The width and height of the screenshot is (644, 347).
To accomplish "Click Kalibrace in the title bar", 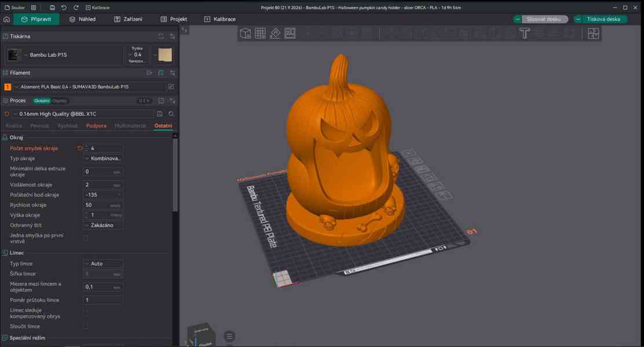I will pyautogui.click(x=97, y=8).
